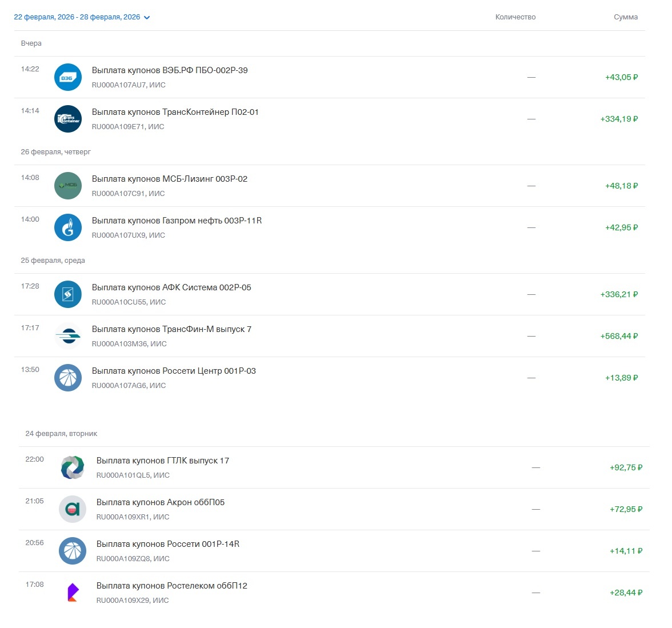Click the ТрансФин-М logo icon

click(67, 335)
